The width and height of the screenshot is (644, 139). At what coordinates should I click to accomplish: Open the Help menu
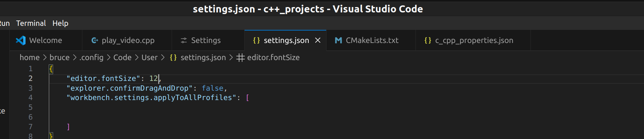[x=60, y=23]
